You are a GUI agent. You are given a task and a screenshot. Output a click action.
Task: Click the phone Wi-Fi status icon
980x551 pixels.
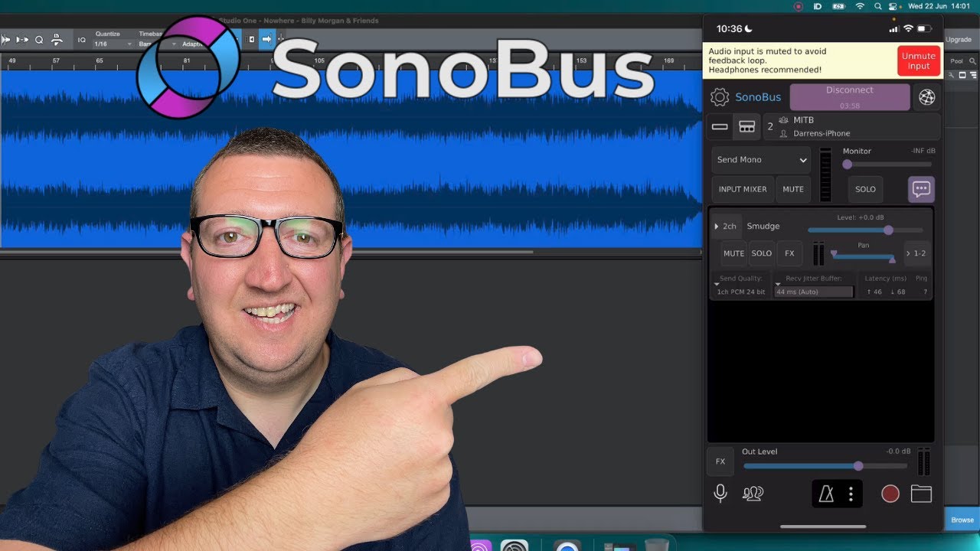click(x=908, y=28)
